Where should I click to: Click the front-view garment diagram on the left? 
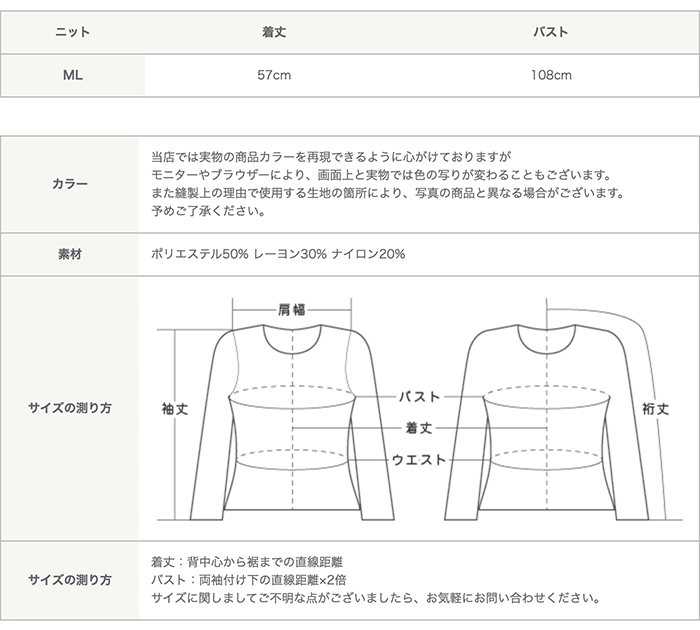(x=291, y=420)
